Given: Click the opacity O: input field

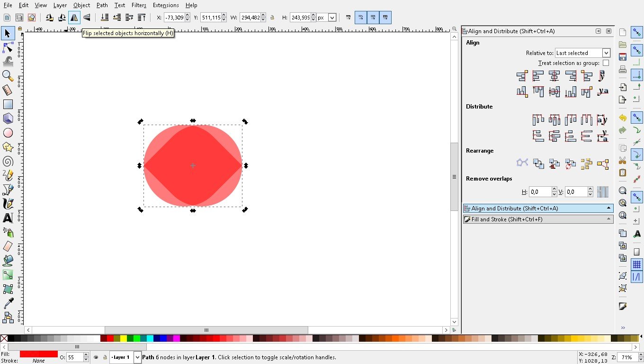Looking at the screenshot, I should click(x=74, y=357).
